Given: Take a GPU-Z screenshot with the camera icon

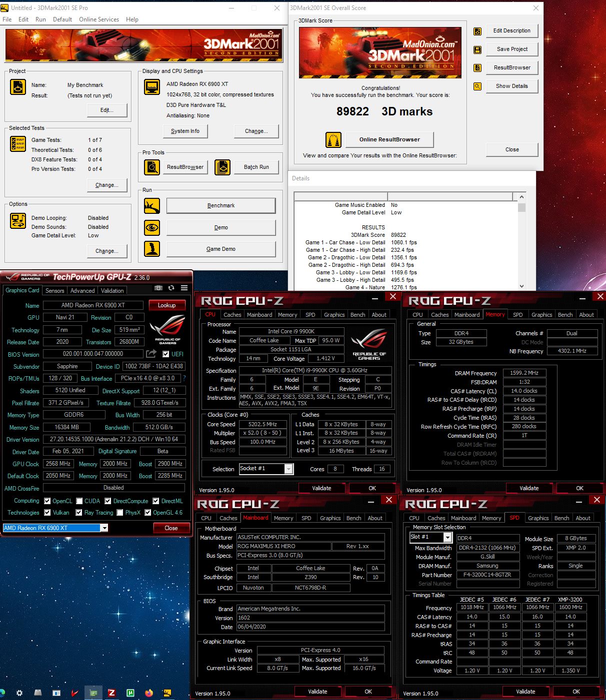Looking at the screenshot, I should 158,288.
